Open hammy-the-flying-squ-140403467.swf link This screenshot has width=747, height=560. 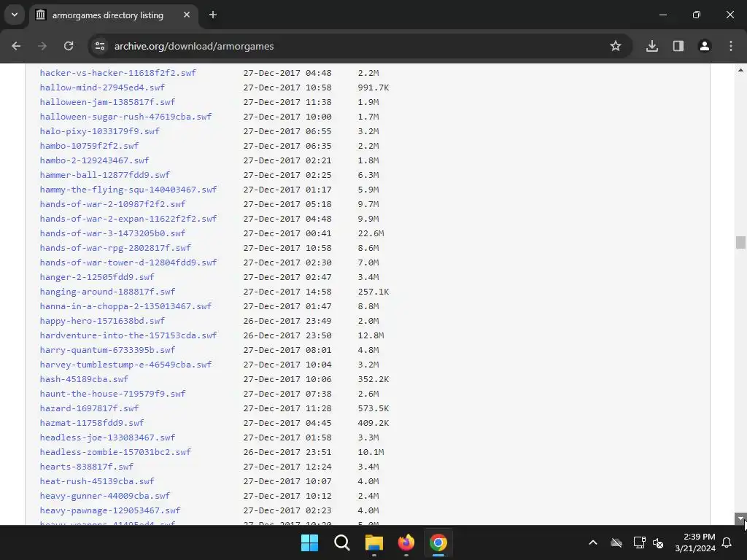click(128, 190)
